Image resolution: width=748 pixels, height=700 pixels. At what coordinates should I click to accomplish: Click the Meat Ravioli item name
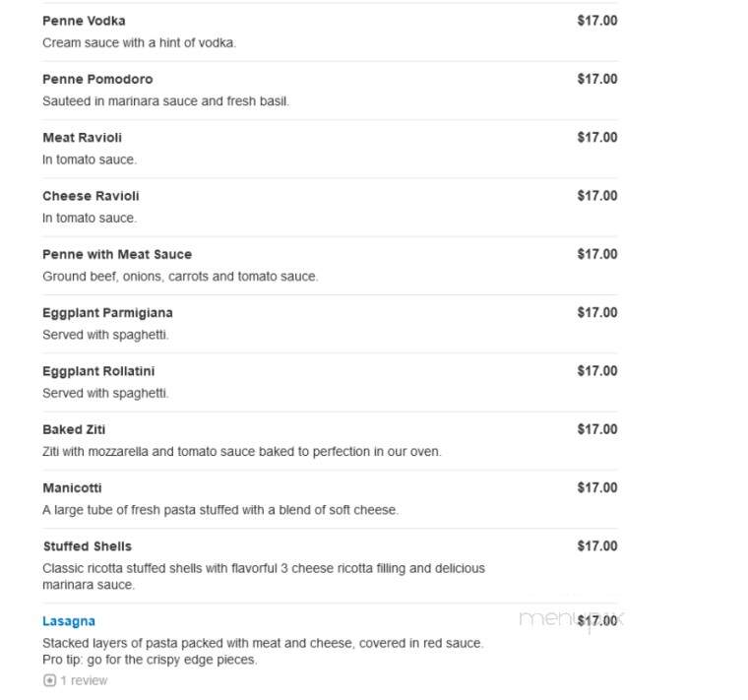(82, 138)
